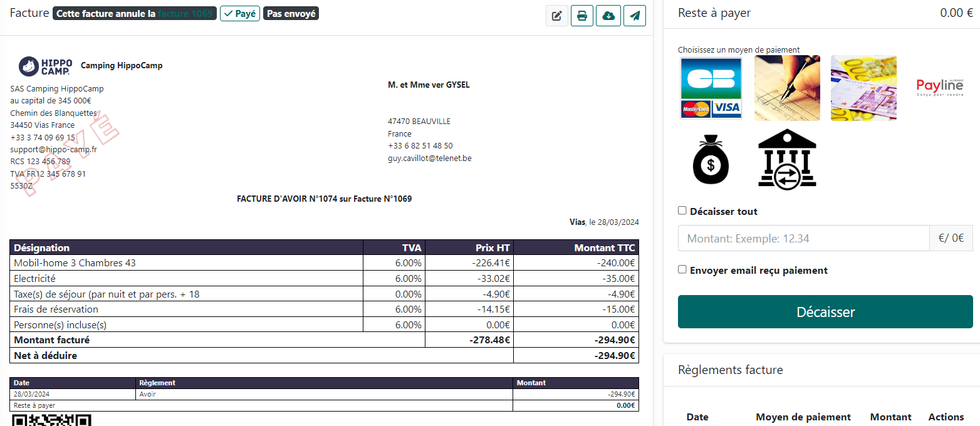
Task: Click the invoice QR code
Action: tap(51, 420)
